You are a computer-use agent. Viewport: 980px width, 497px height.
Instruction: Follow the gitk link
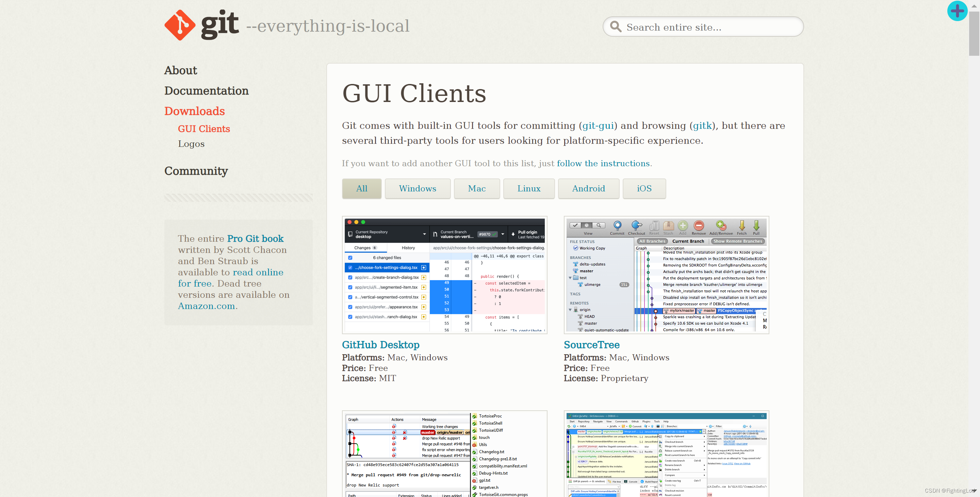[702, 126]
